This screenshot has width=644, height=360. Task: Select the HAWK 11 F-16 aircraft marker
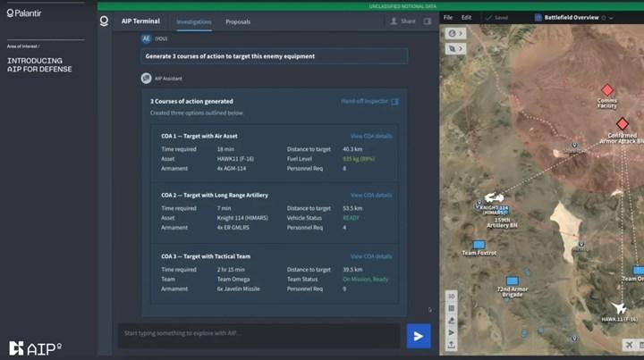[619, 307]
